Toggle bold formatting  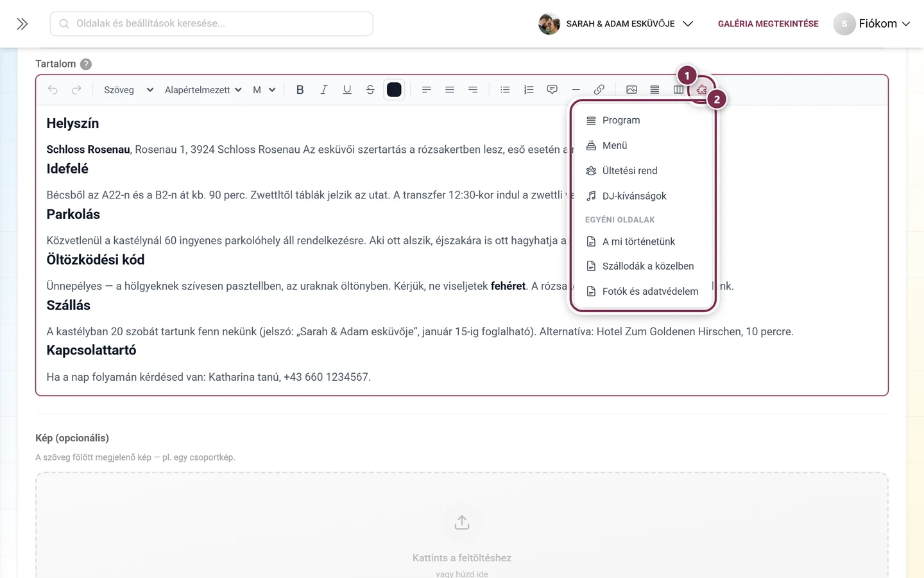(x=300, y=90)
